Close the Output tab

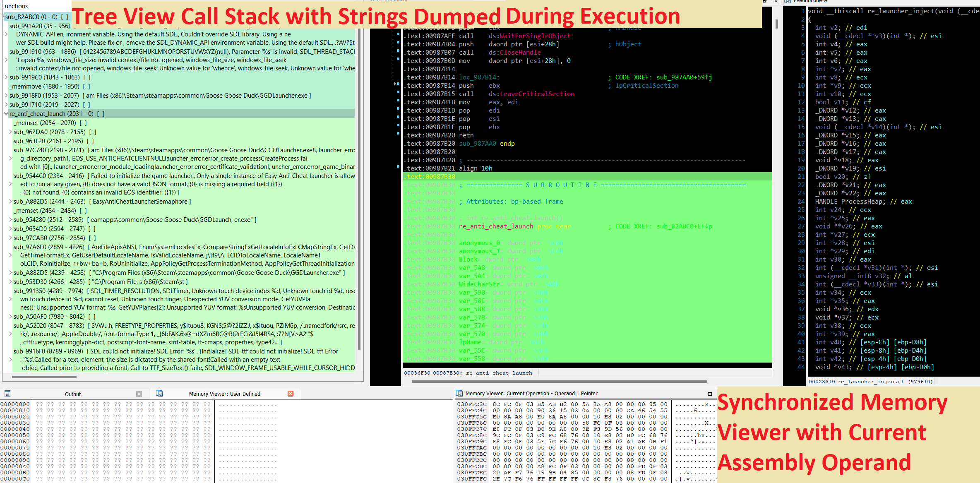[139, 394]
